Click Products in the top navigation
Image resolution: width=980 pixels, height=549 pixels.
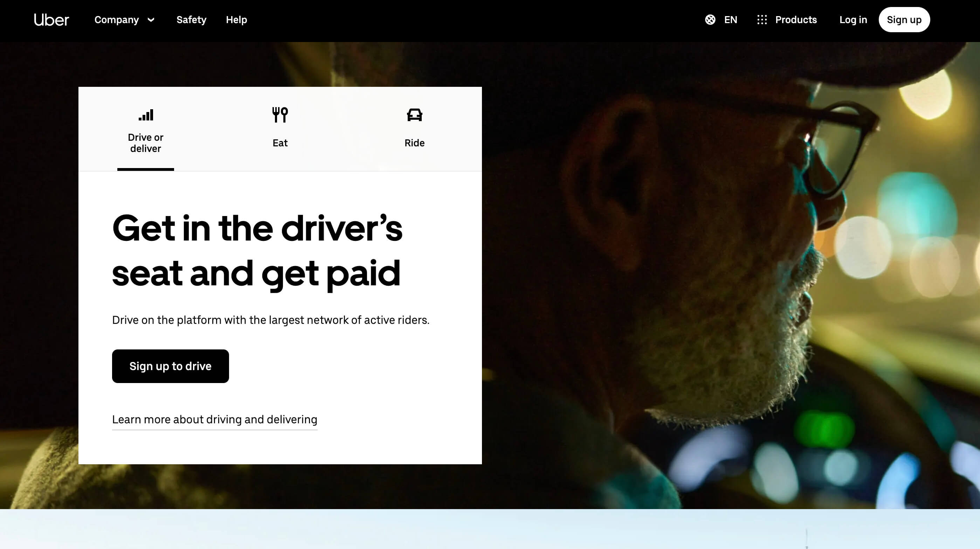796,20
